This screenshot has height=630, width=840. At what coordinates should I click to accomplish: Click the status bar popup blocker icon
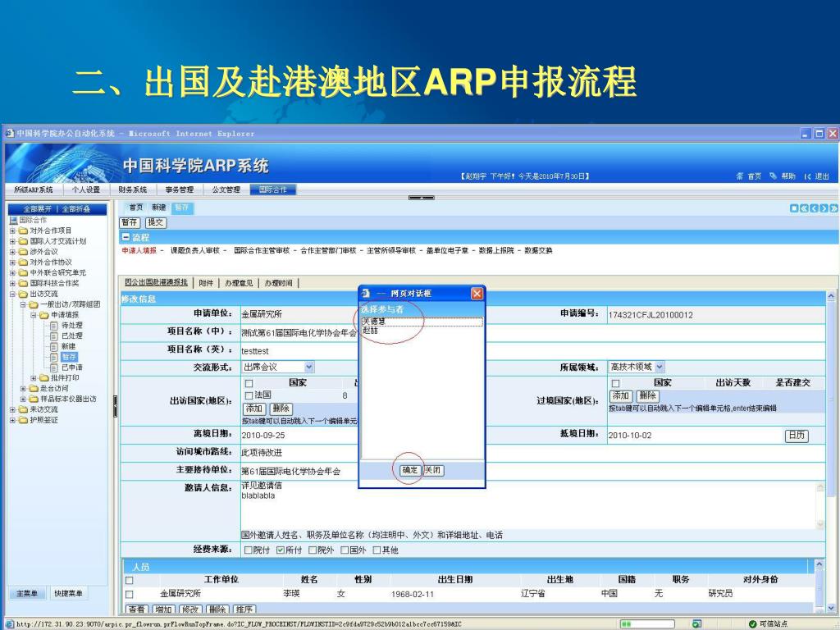tap(696, 624)
